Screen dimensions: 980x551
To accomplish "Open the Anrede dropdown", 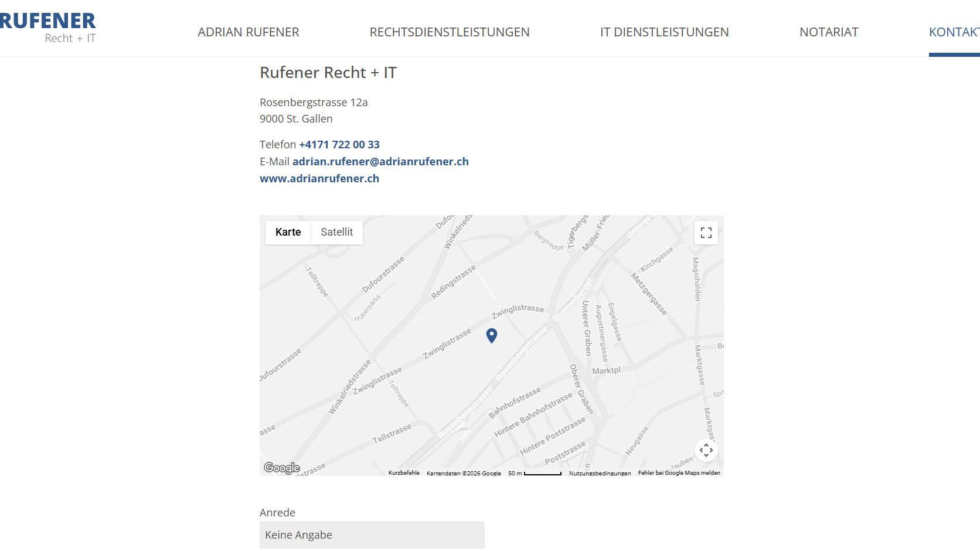I will tap(372, 535).
